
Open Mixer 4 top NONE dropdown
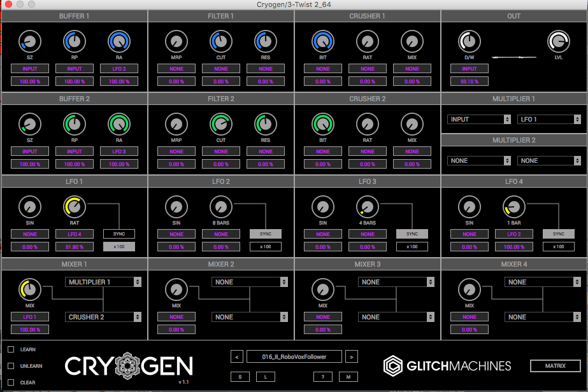click(543, 282)
